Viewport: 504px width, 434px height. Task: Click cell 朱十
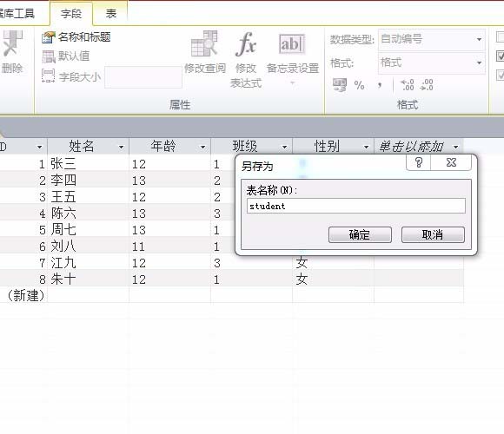coord(88,279)
